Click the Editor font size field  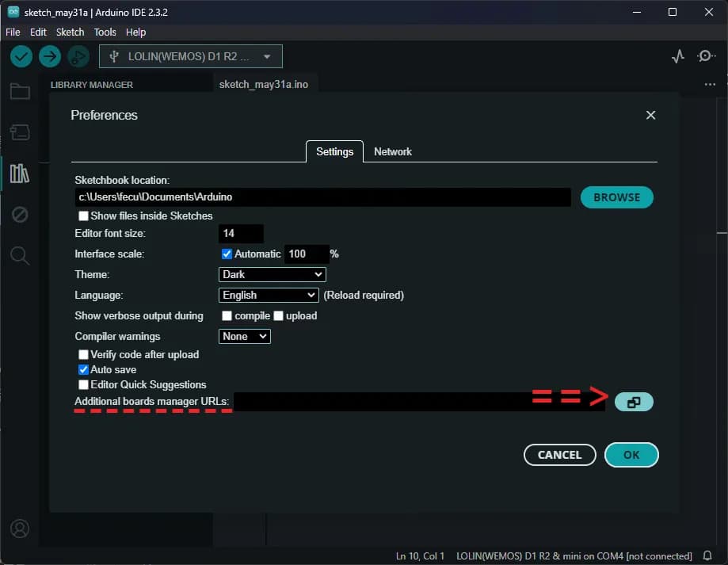pos(240,234)
